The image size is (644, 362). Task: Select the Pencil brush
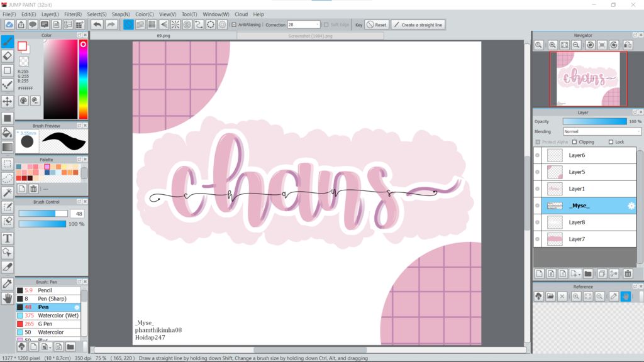[x=48, y=290]
